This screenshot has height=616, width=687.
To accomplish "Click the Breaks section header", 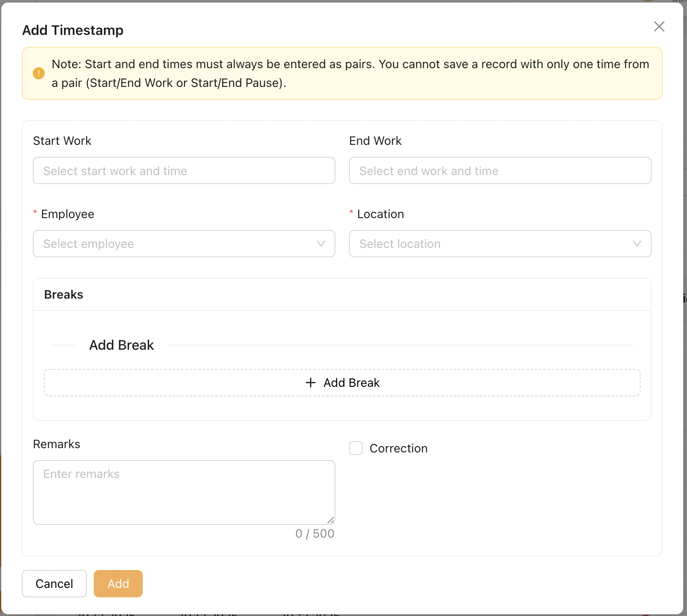I will [64, 294].
